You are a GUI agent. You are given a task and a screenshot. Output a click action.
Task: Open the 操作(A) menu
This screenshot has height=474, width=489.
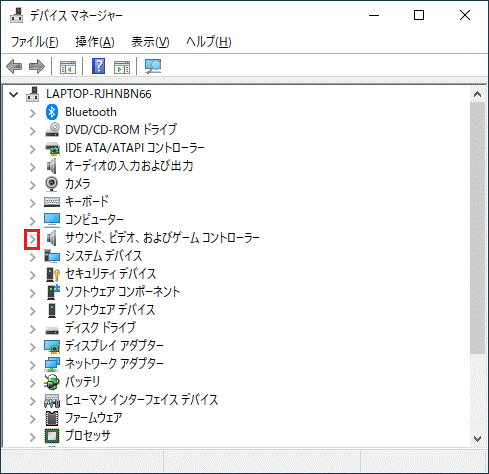(x=95, y=42)
